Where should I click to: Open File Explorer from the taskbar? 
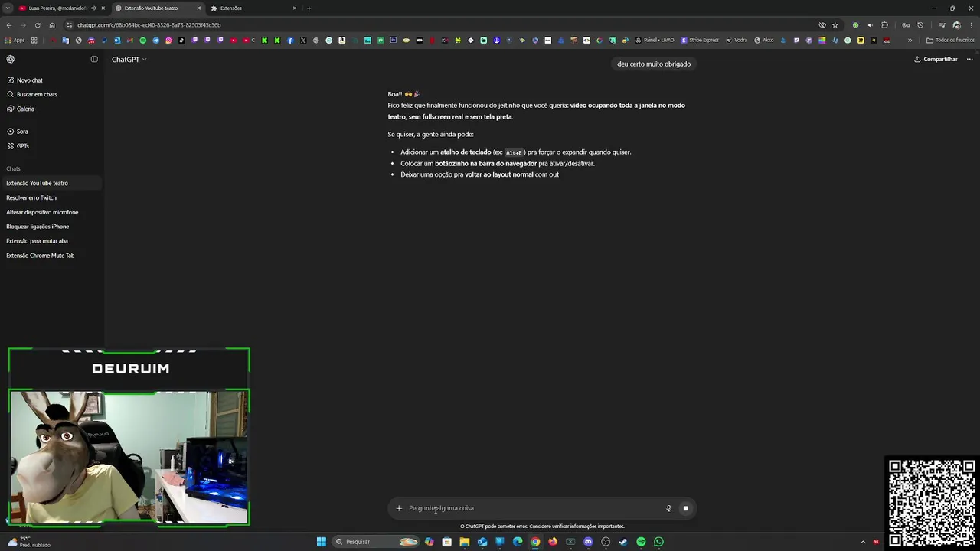click(x=465, y=542)
